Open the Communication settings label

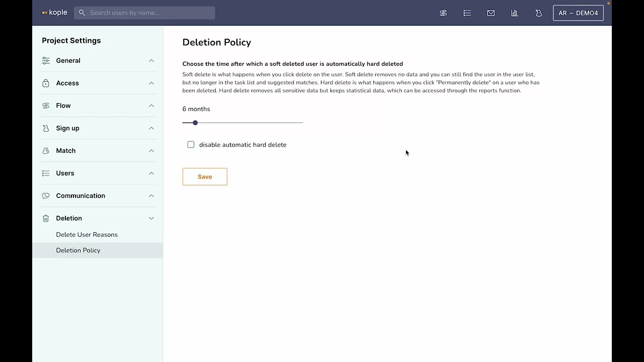tap(80, 196)
